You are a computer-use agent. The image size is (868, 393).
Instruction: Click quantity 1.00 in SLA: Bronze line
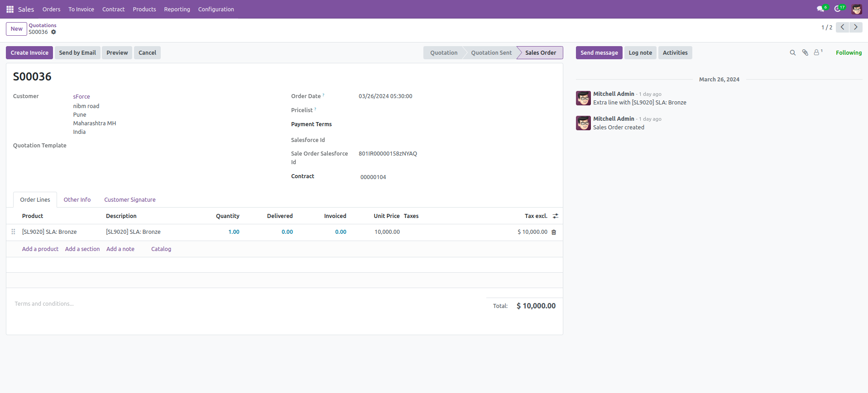(x=234, y=232)
